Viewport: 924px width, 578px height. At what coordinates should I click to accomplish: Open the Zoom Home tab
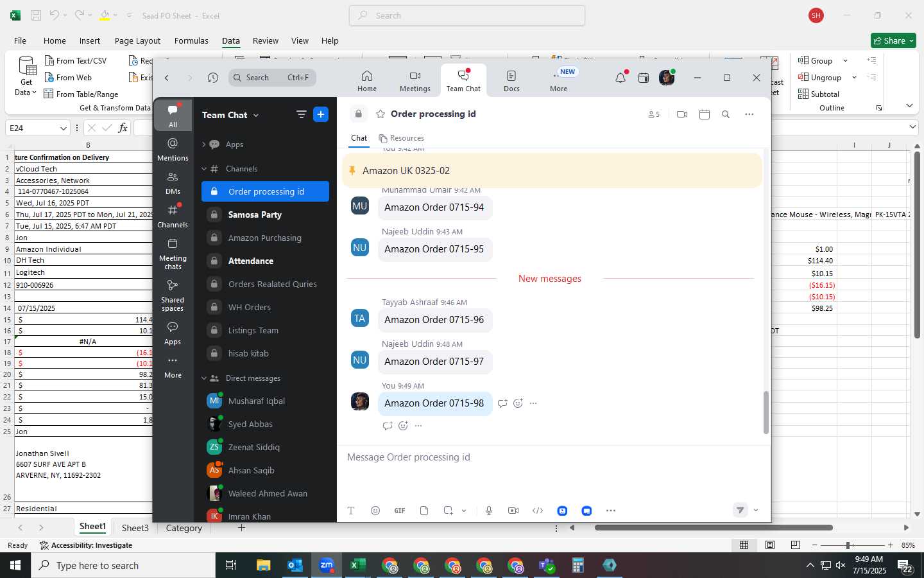(x=366, y=81)
